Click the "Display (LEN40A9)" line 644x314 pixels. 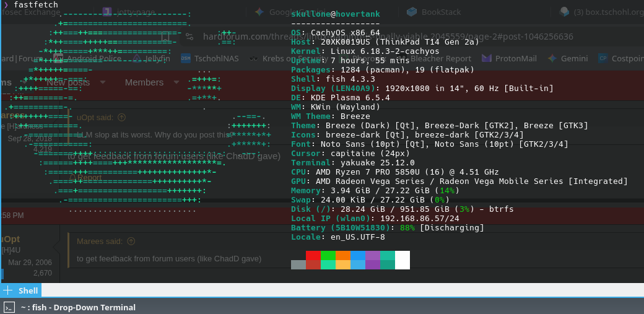pos(422,89)
